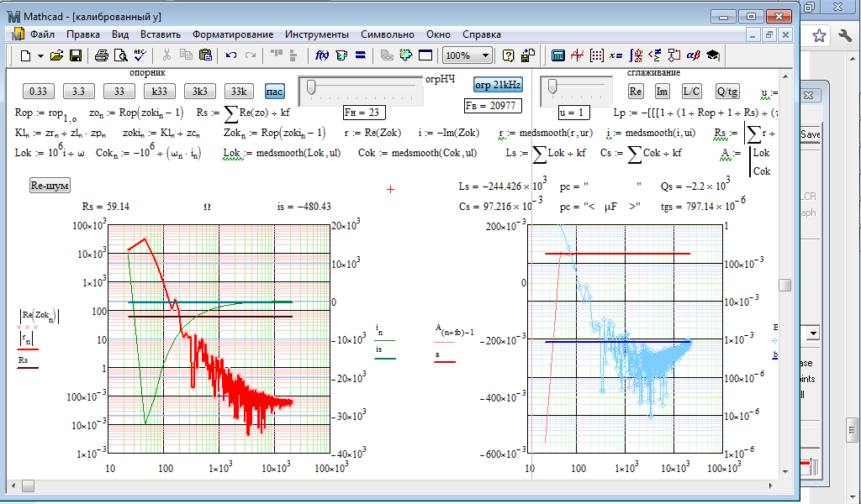Open the 'Символьно' menu
Screen dimensions: 861x504
[x=387, y=34]
